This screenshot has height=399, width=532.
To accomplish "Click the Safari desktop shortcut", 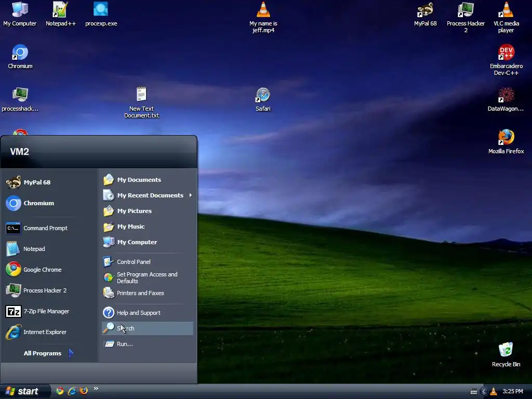I will tap(263, 99).
